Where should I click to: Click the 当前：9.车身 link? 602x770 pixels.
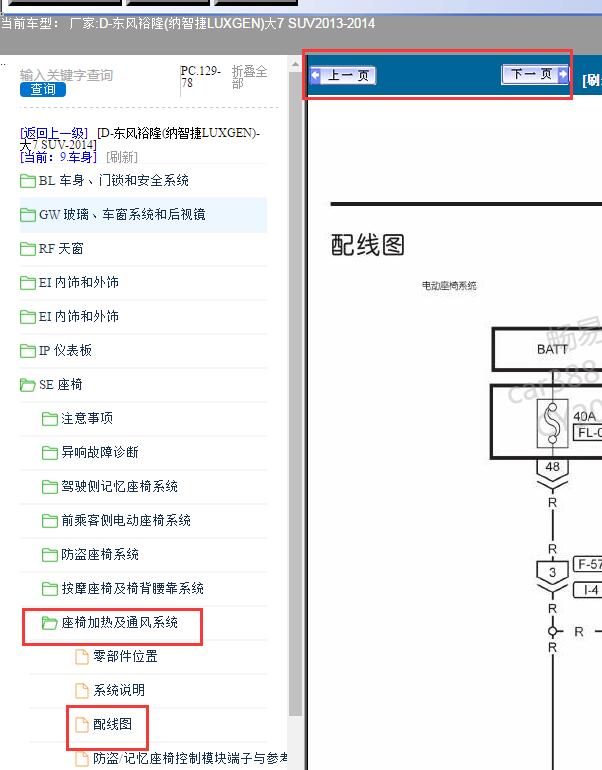[x=58, y=157]
